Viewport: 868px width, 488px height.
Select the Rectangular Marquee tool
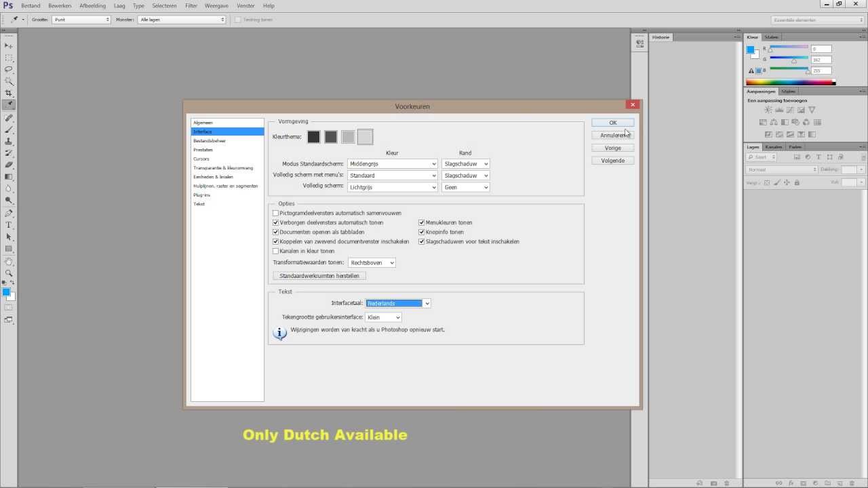coord(9,58)
